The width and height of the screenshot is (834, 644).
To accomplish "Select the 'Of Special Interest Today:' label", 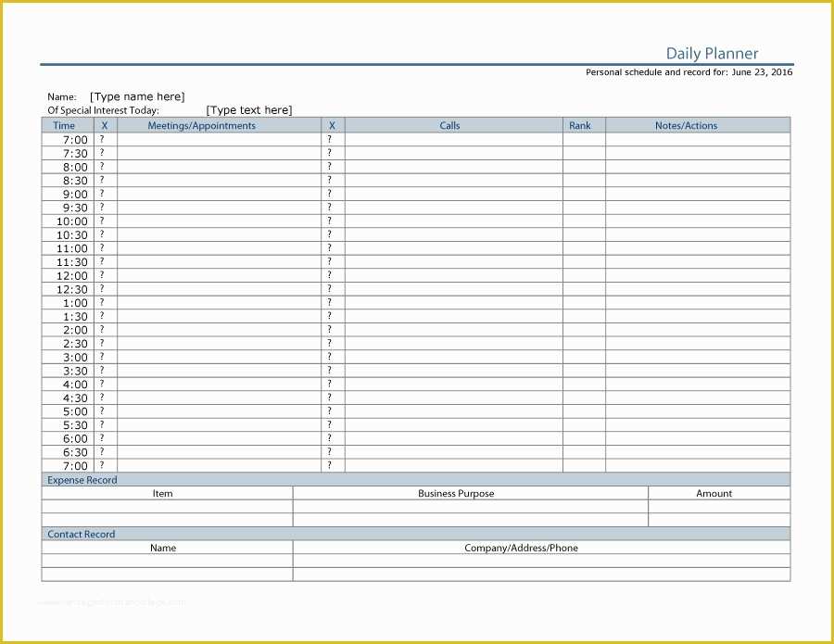I will click(103, 110).
